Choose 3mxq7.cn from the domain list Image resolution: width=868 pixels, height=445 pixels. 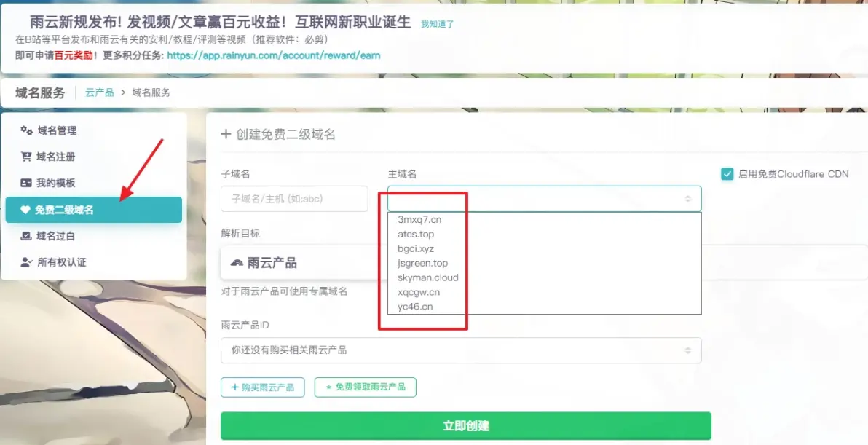tap(419, 220)
